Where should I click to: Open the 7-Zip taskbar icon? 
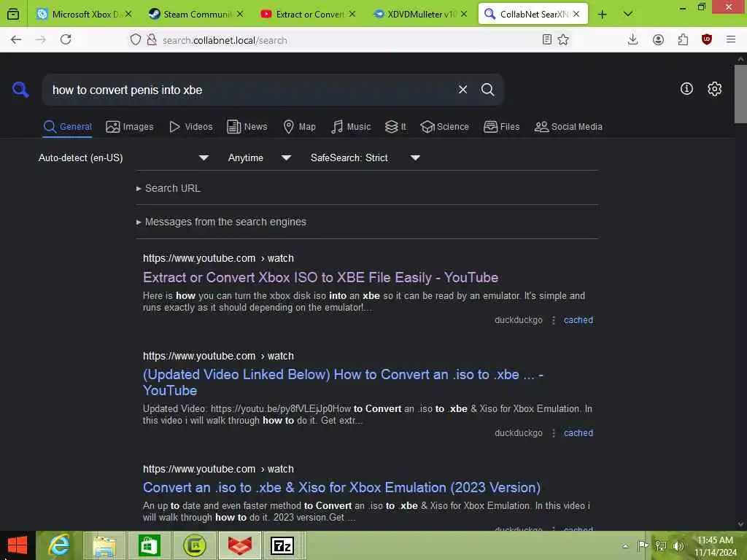coord(282,545)
